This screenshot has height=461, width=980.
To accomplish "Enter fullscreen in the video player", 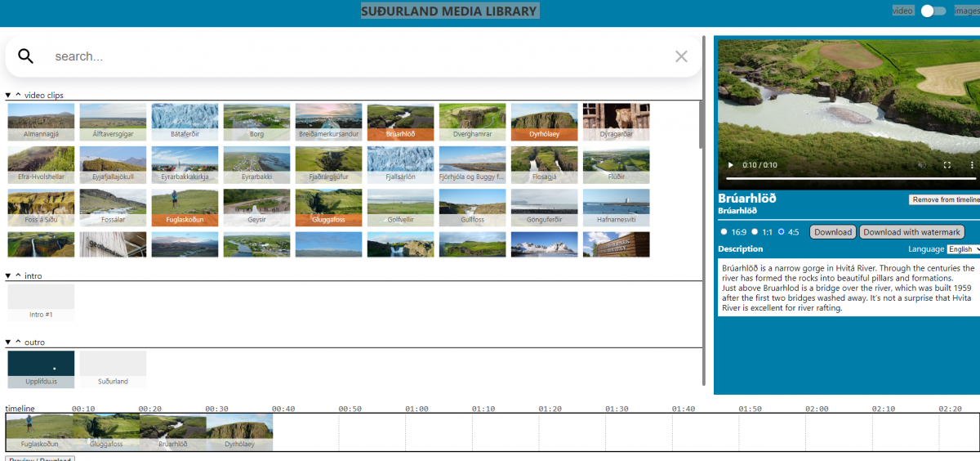I will click(x=947, y=165).
